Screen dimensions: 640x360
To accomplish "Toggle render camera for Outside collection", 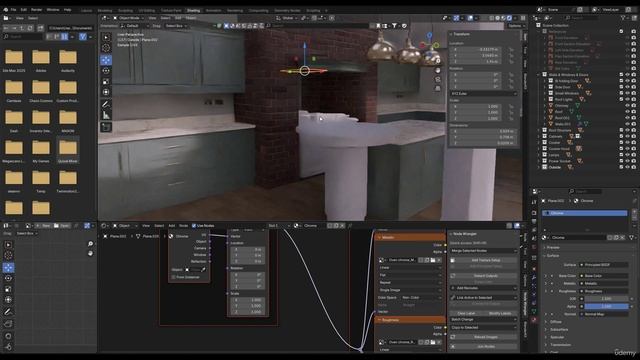I will (x=633, y=167).
